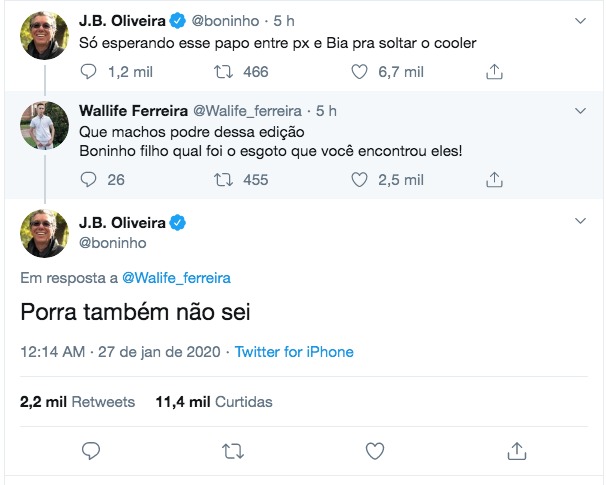
Task: Open the first tweet's chevron options menu
Action: point(581,20)
